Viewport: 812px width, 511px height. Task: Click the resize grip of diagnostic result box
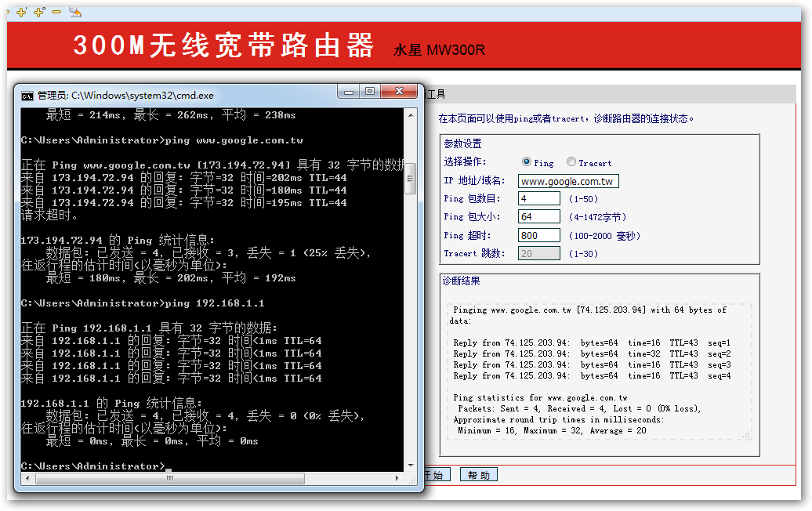pos(746,435)
